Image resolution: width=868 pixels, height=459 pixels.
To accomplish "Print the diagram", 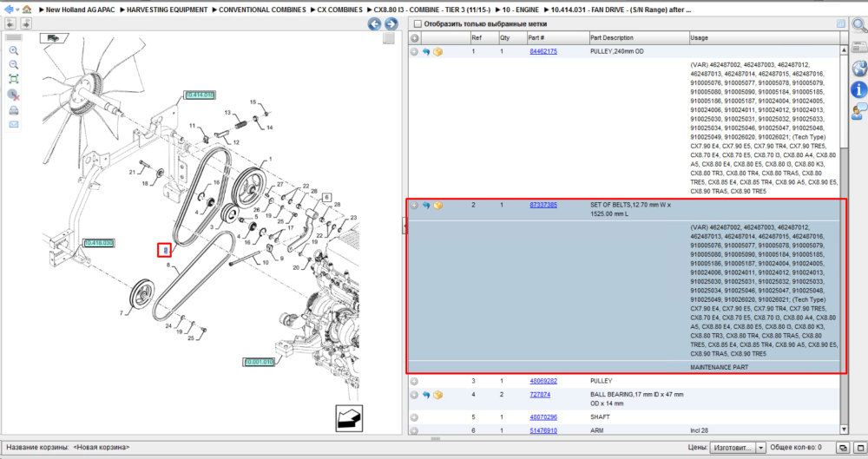I will (x=14, y=110).
